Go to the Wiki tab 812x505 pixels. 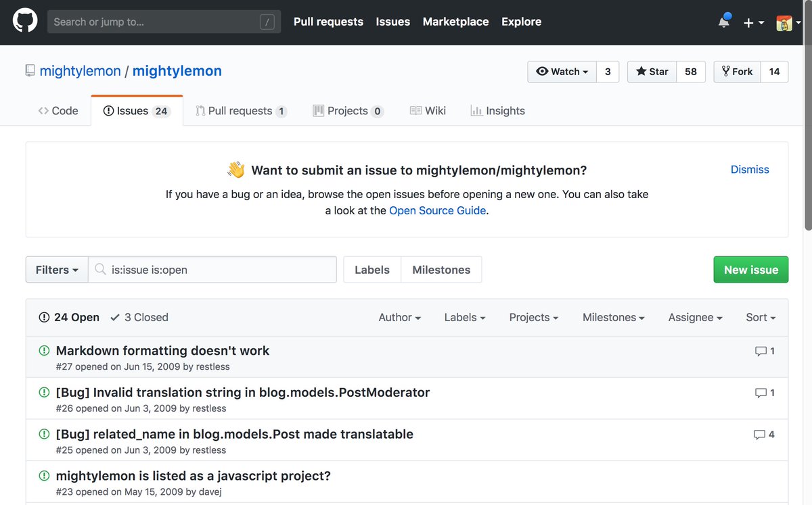[428, 111]
